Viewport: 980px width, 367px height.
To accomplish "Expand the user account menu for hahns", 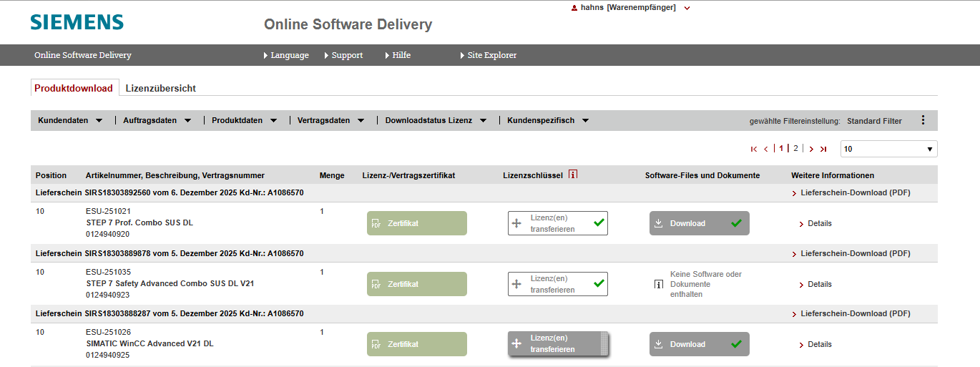I will click(x=687, y=8).
